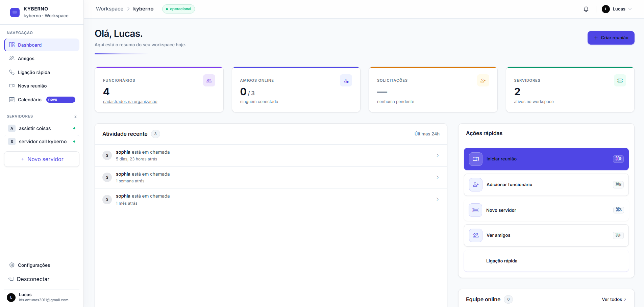Click the black 'L' avatar in top bar
644x307 pixels.
606,9
